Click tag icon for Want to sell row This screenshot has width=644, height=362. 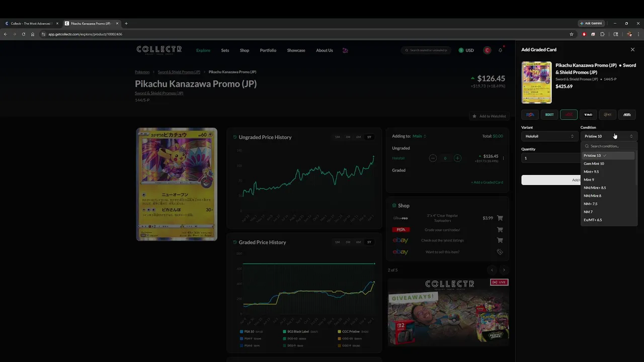[500, 252]
